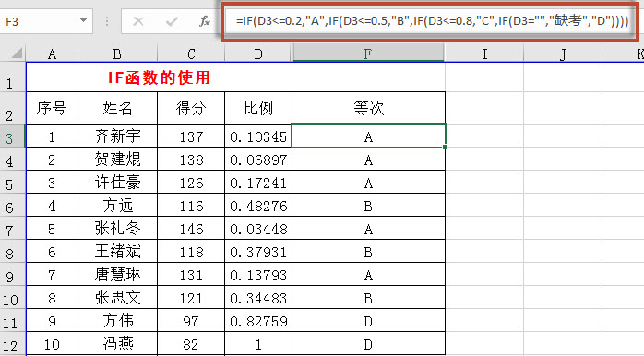Click the fill handle of cell F3

pyautogui.click(x=446, y=147)
